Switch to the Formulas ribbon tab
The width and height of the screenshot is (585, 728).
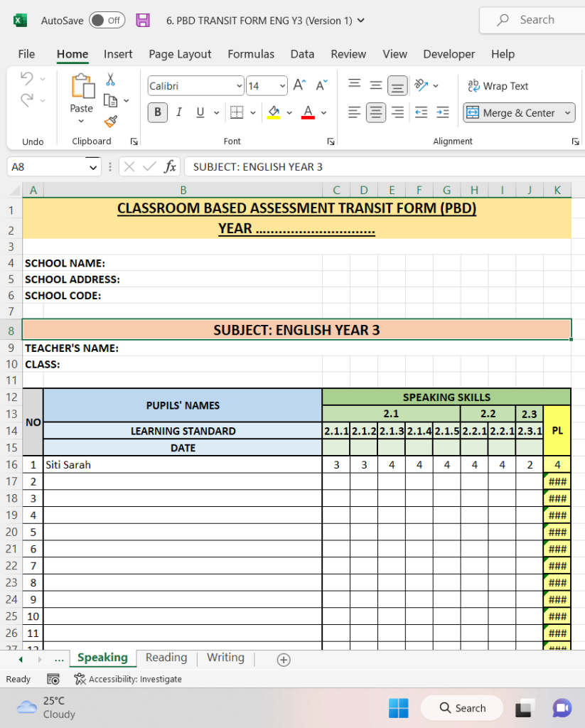pos(251,54)
